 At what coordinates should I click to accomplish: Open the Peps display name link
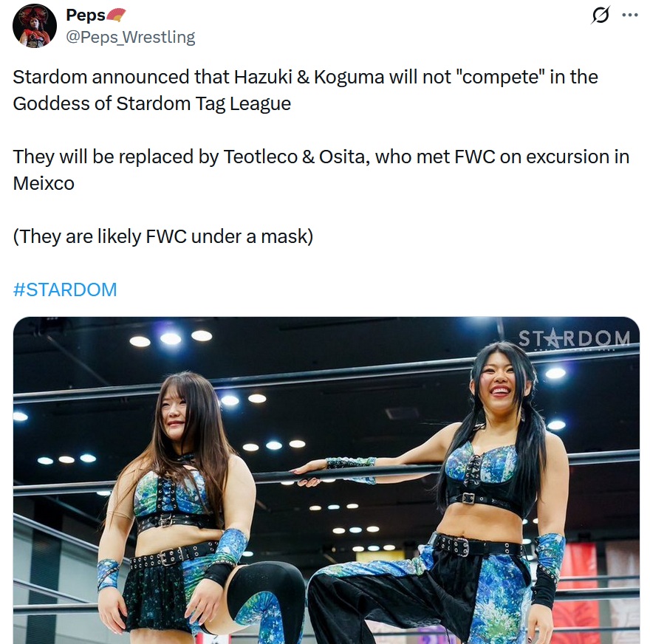(x=86, y=15)
